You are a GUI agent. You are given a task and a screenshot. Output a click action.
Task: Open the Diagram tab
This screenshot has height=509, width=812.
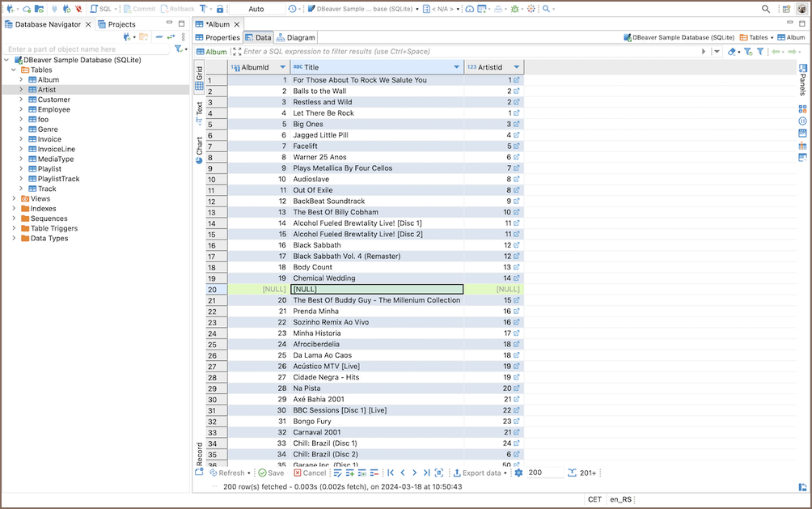click(295, 37)
